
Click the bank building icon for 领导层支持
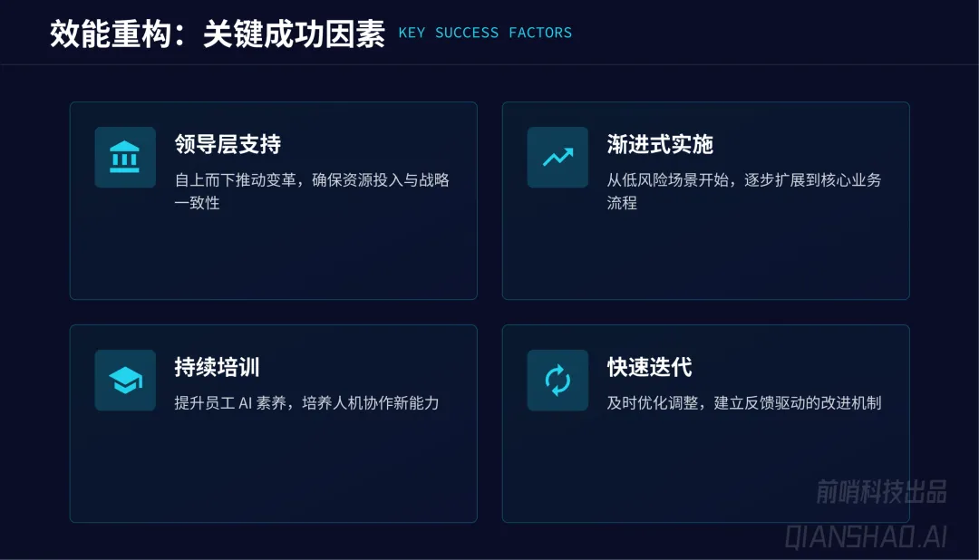125,157
